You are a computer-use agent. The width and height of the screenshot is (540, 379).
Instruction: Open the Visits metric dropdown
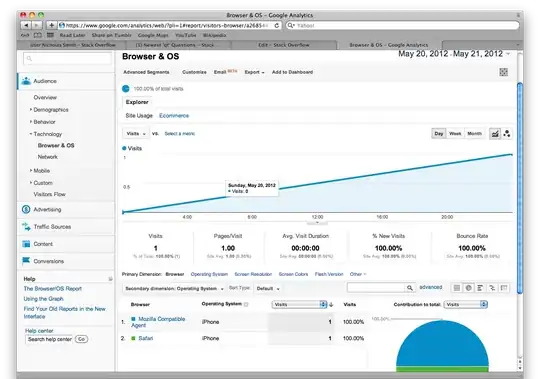point(136,134)
